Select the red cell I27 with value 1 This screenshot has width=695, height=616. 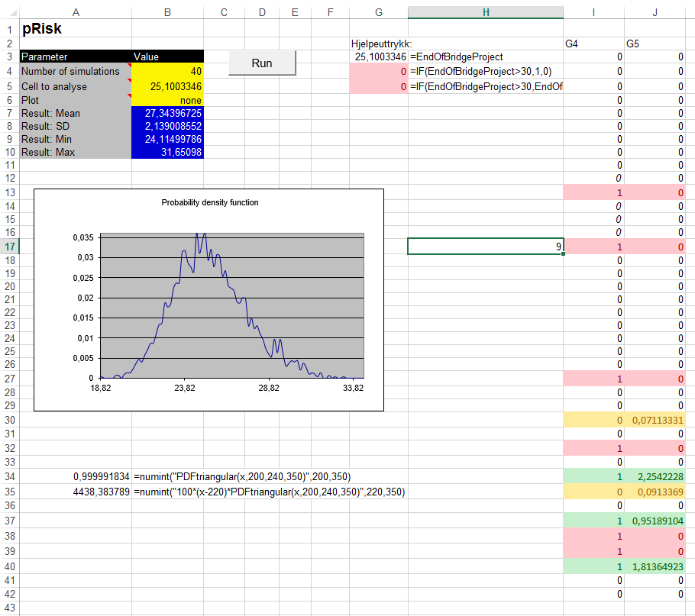point(594,379)
